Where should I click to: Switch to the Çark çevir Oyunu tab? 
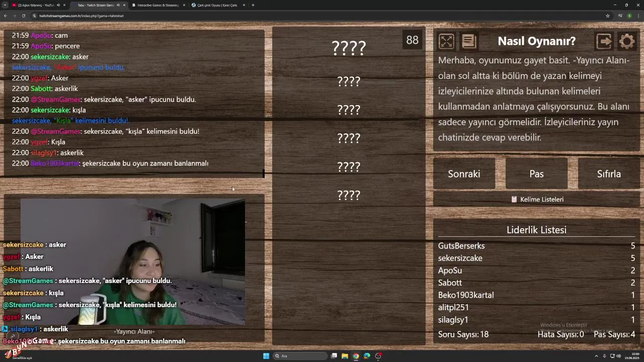coord(217,5)
